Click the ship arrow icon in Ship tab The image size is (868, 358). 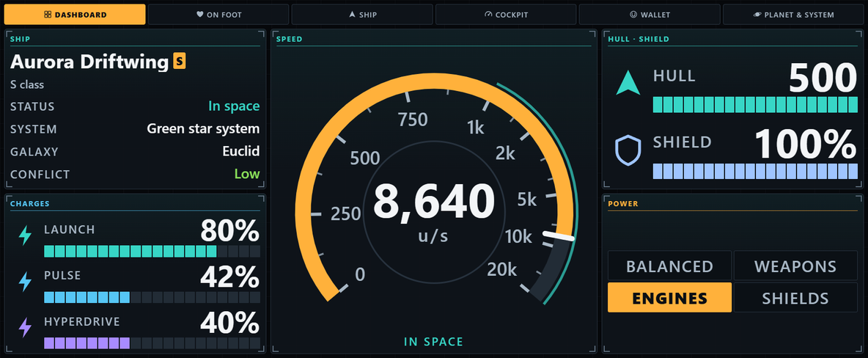tap(351, 15)
